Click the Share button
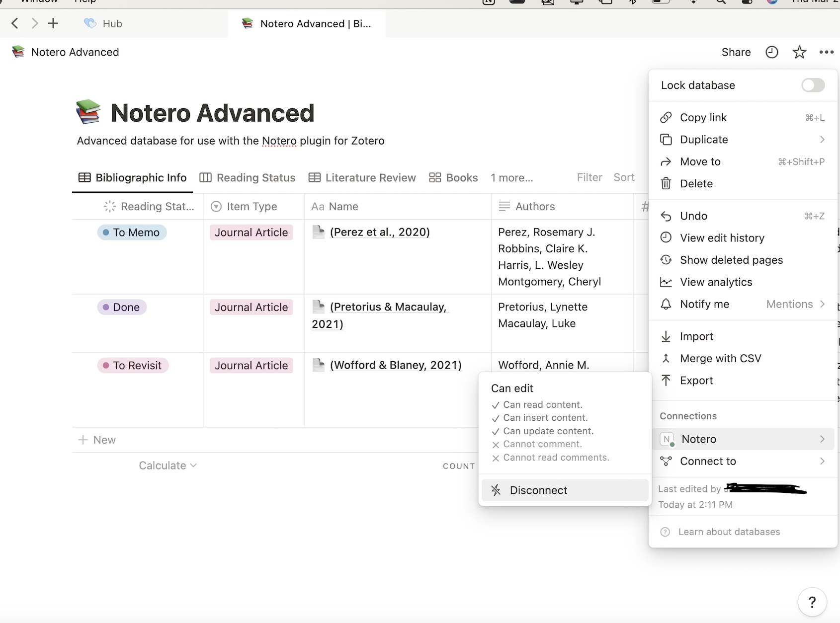This screenshot has height=623, width=840. [736, 52]
